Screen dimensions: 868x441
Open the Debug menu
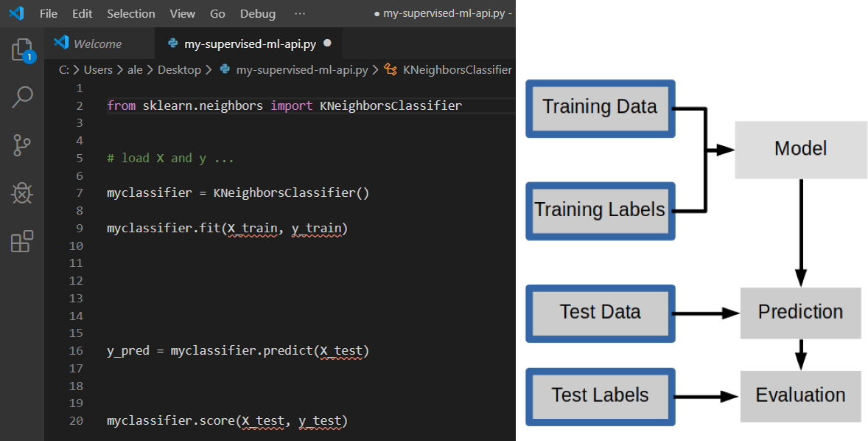[x=257, y=13]
